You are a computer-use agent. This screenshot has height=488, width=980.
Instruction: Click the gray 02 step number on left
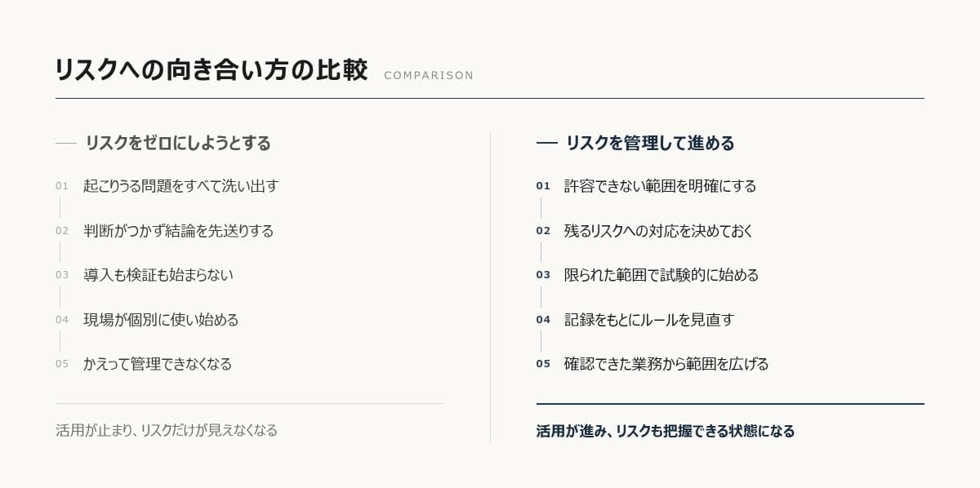(62, 231)
